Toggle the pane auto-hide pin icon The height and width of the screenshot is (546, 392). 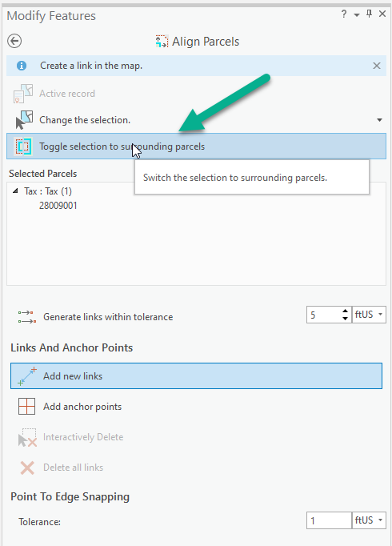click(369, 14)
